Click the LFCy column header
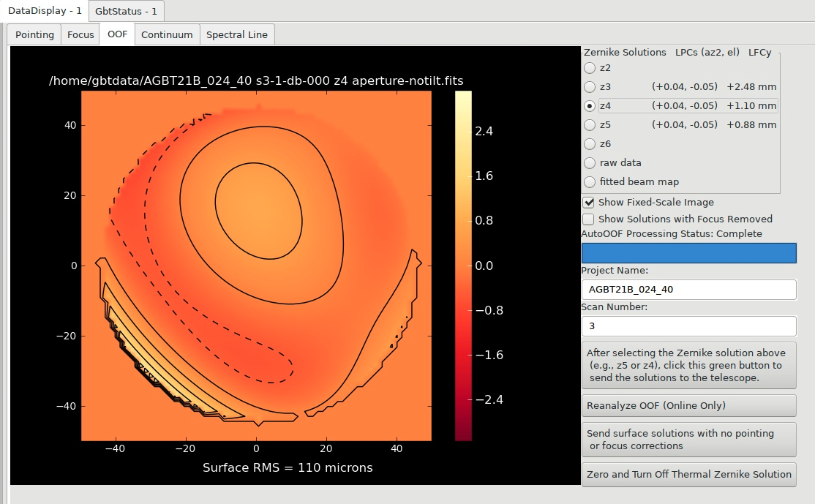Viewport: 815px width, 504px height. (x=760, y=53)
